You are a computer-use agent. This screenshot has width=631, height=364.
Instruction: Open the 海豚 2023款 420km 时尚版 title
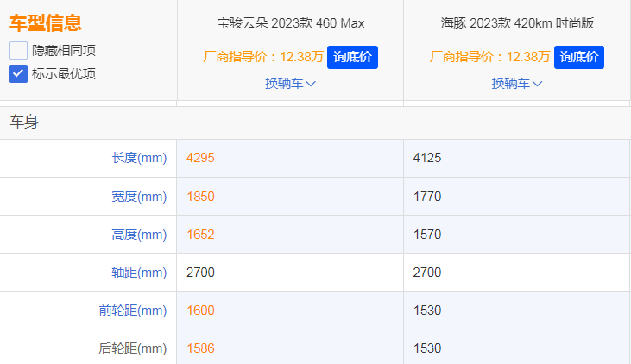pos(517,23)
